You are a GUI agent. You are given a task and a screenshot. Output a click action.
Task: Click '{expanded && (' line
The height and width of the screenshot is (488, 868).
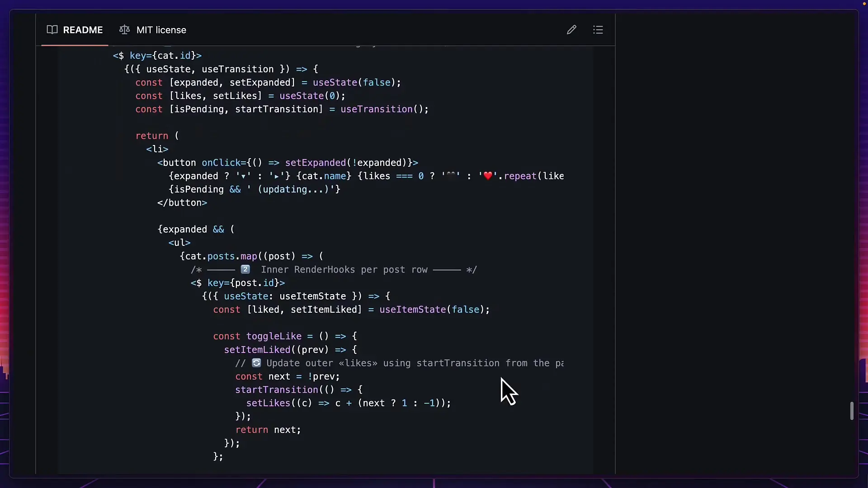pos(196,230)
